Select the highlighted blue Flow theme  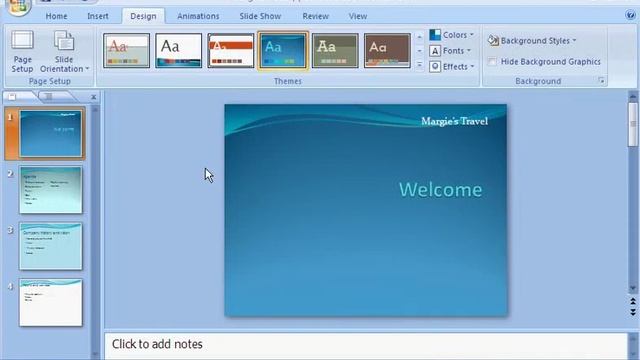click(283, 51)
